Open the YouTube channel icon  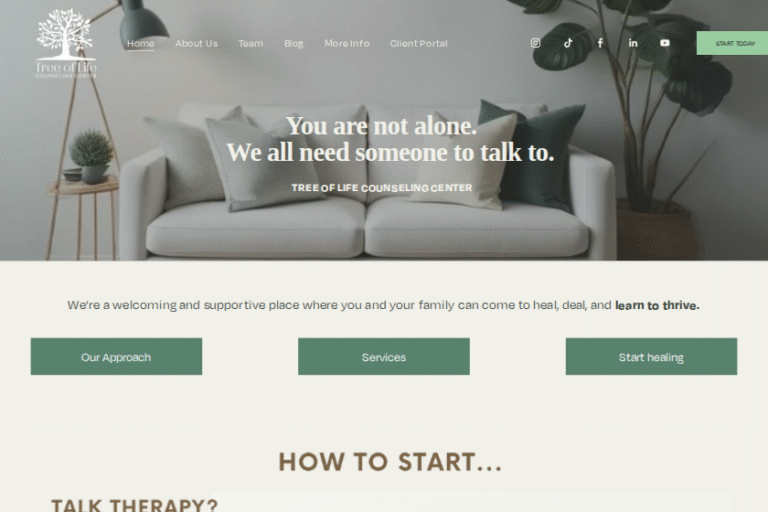(x=665, y=43)
